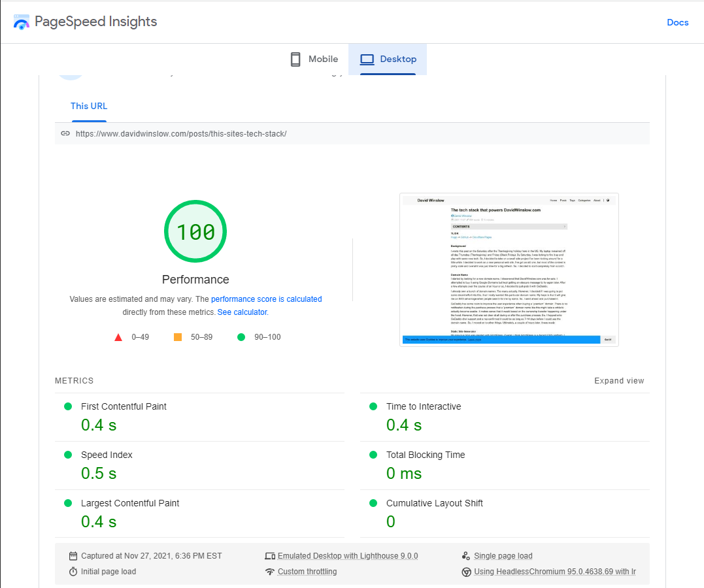Click the link chain icon beside URL
This screenshot has width=704, height=588.
coord(65,133)
